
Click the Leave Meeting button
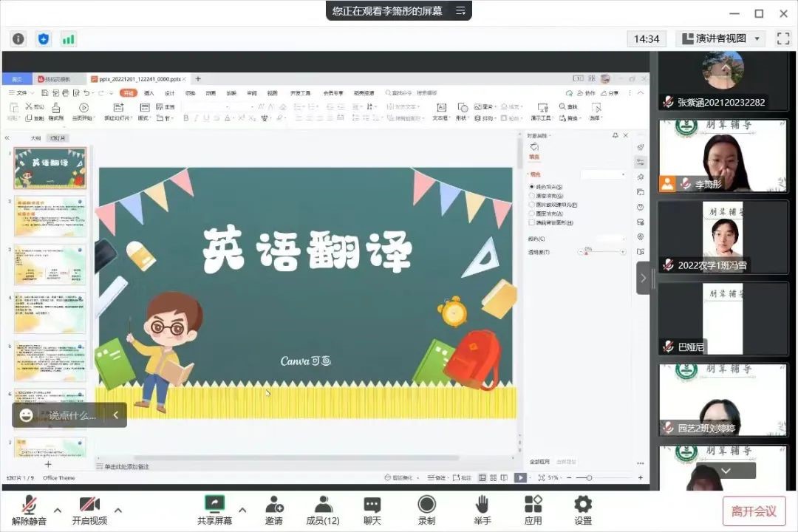[x=754, y=511]
